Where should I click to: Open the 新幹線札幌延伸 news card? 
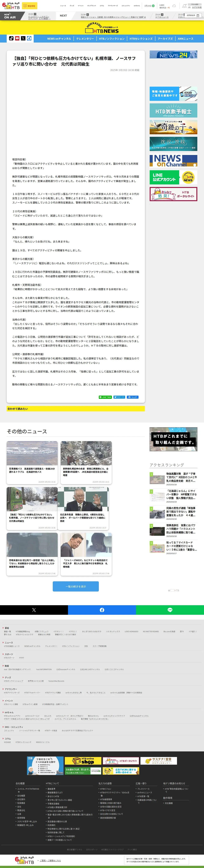tap(86, 463)
